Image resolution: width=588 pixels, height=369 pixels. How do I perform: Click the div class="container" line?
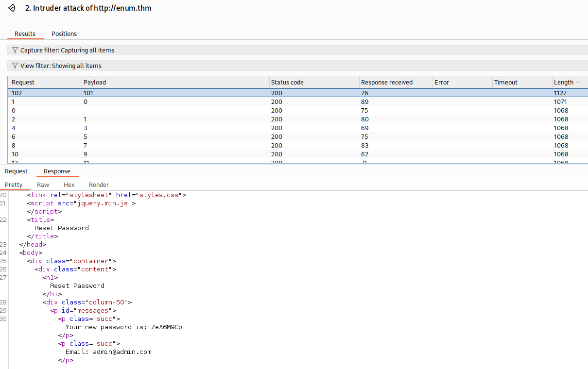pos(71,261)
